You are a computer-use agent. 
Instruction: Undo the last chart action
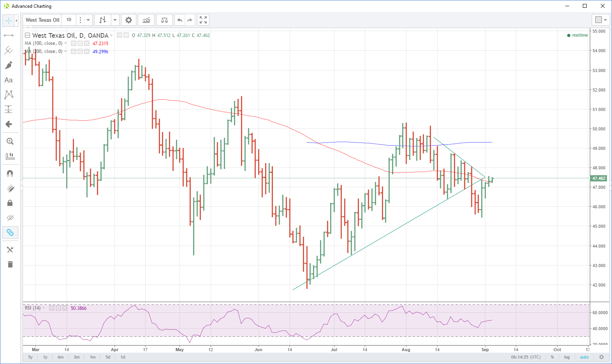(179, 20)
